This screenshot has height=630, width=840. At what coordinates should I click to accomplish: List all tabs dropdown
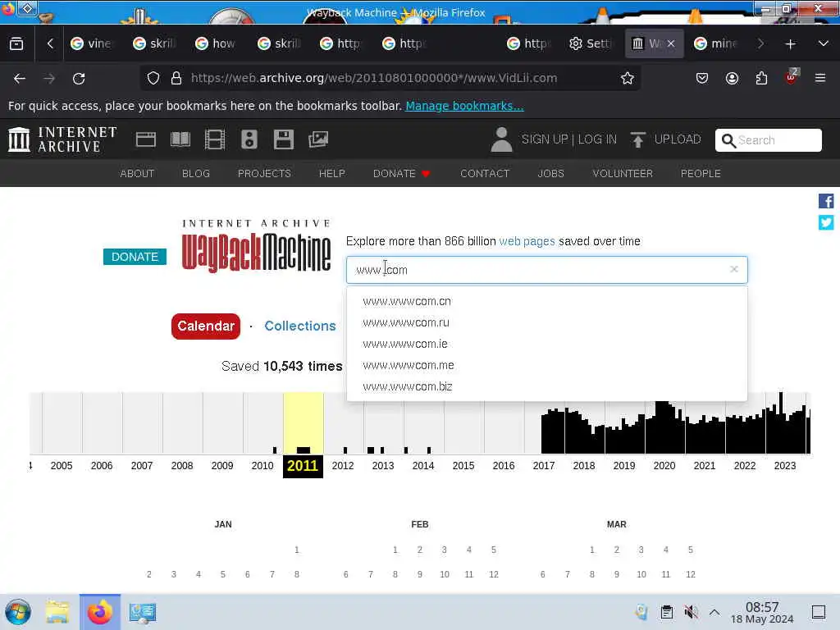tap(824, 43)
